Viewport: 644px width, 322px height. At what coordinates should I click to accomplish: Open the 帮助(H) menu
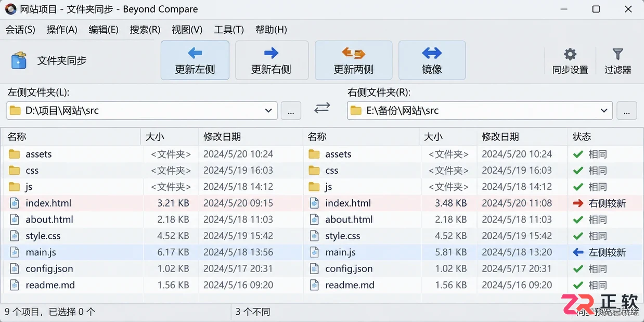271,30
